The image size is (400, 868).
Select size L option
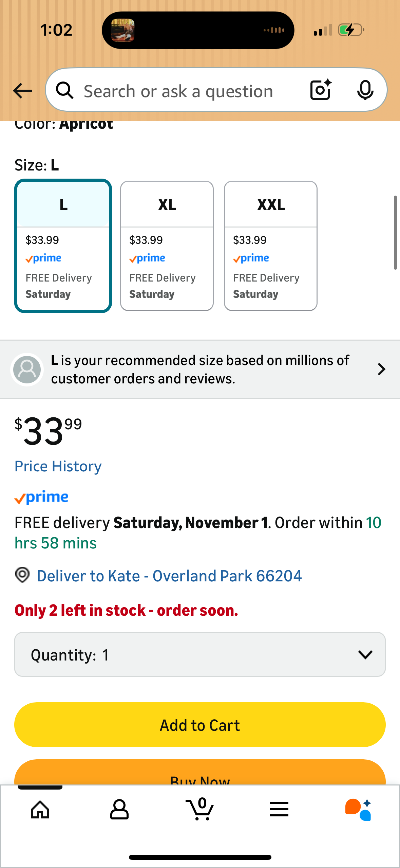coord(63,246)
